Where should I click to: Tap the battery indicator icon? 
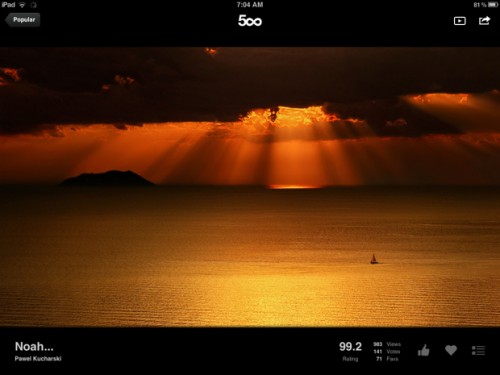493,5
